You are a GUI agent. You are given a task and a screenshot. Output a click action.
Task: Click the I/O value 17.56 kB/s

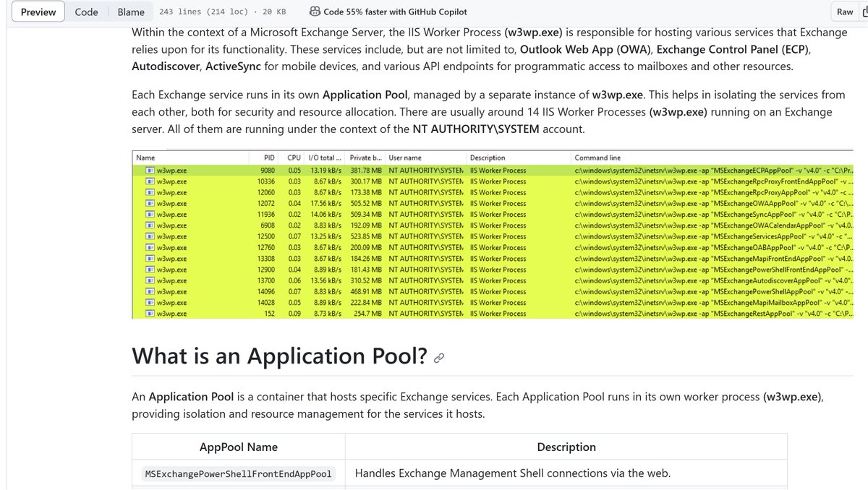[326, 204]
